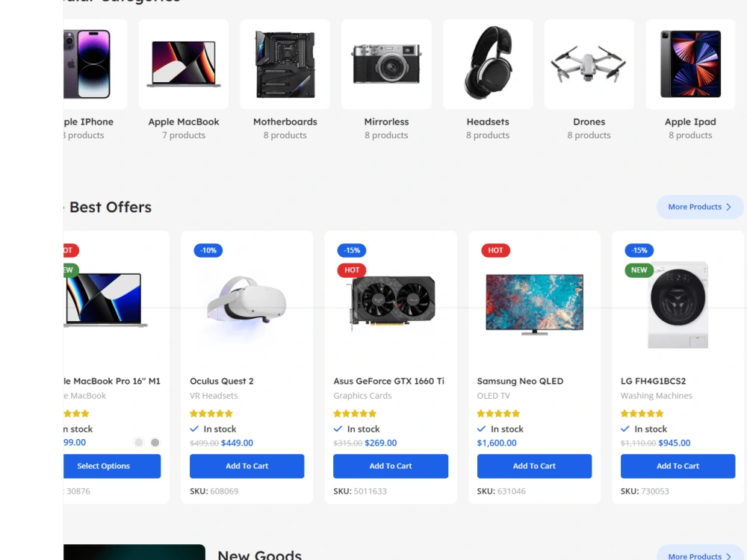Screen dimensions: 747x560
Task: Open the Oculus Quest 2 product page
Action: (222, 381)
